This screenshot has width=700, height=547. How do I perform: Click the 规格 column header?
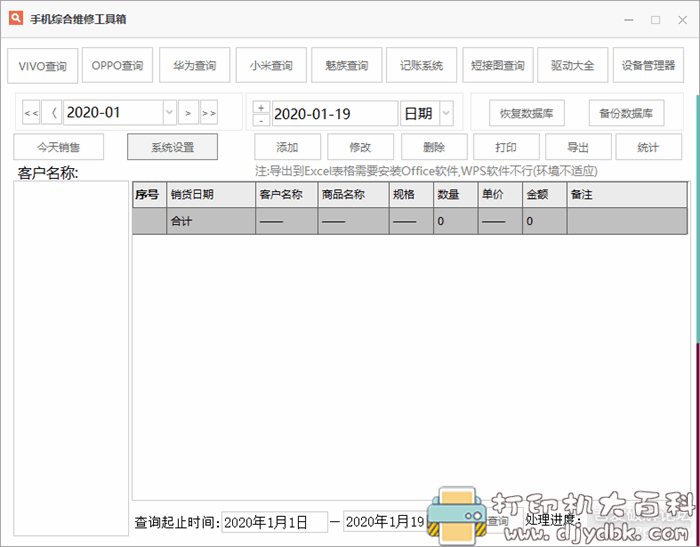pyautogui.click(x=411, y=195)
